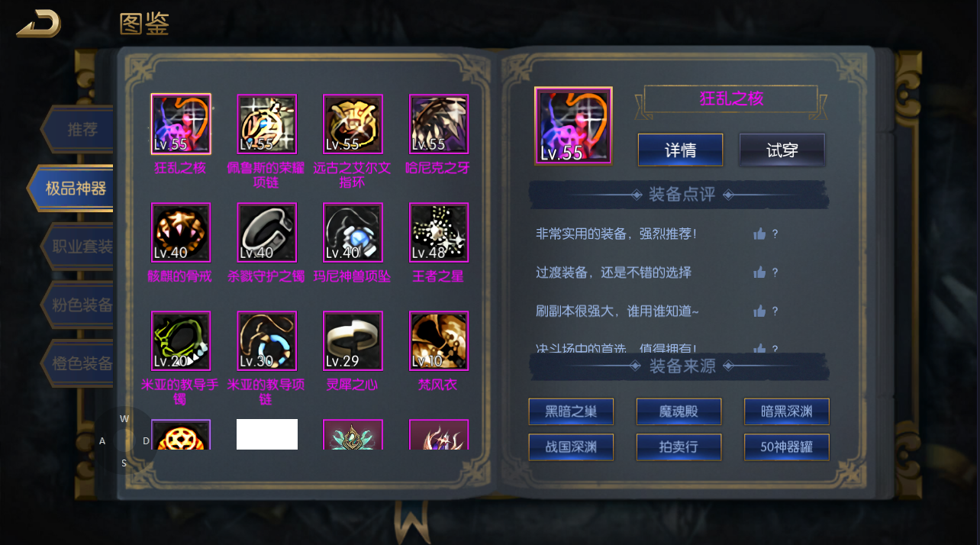Image resolution: width=980 pixels, height=545 pixels.
Task: Switch to the 推荐 tab
Action: [x=79, y=130]
